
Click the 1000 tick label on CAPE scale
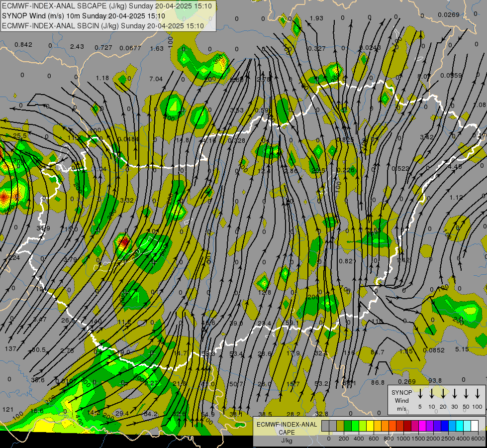point(403,439)
